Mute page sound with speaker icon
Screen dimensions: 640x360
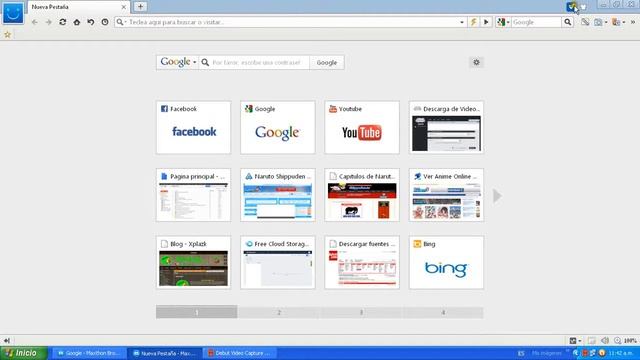pyautogui.click(x=605, y=340)
